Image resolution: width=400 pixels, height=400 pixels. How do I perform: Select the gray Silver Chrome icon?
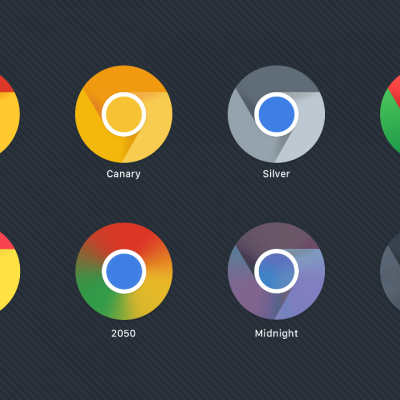pyautogui.click(x=276, y=114)
